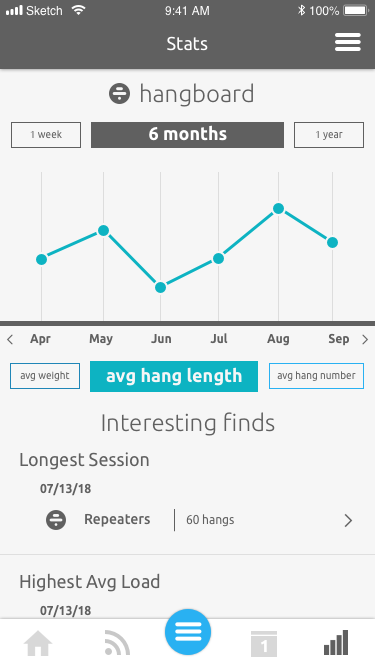
Task: Tap the blue center menu button
Action: [x=188, y=632]
